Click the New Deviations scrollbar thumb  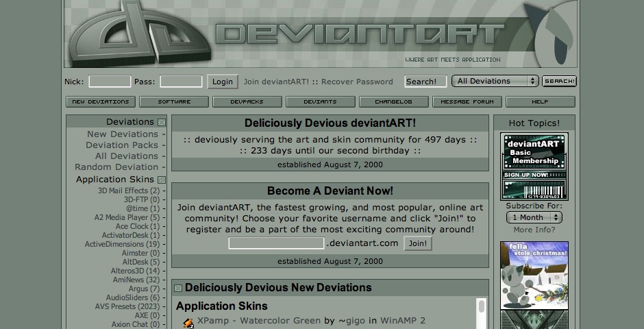(x=482, y=306)
